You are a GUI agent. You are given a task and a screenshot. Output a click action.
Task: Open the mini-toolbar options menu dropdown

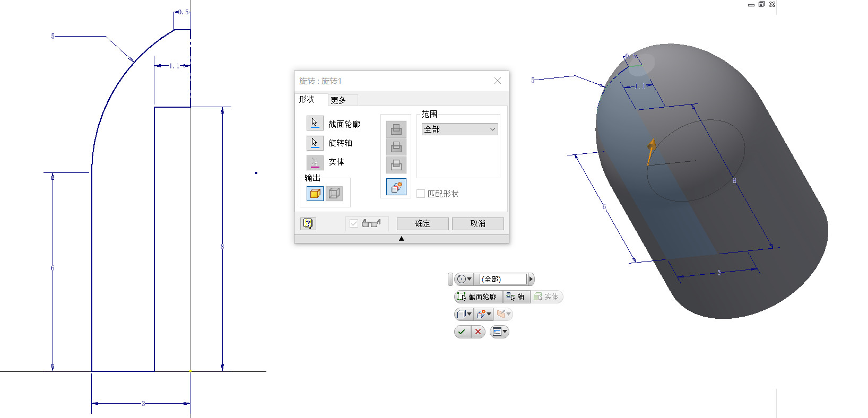(x=500, y=332)
